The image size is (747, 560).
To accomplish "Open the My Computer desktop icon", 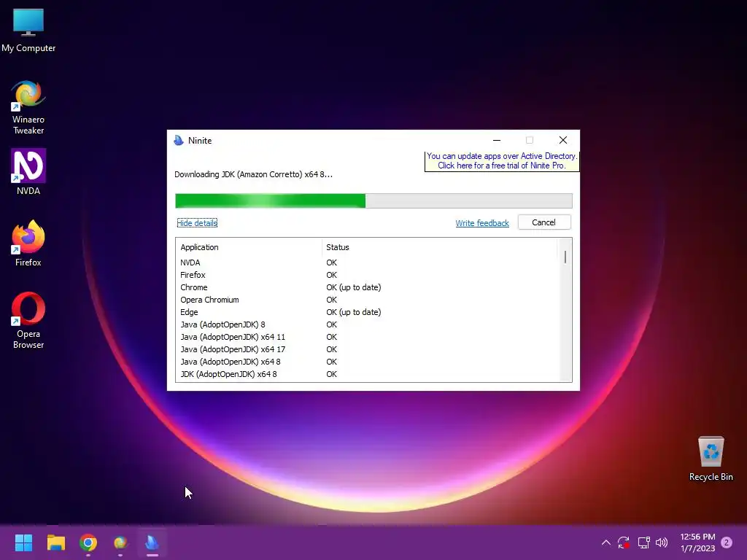I will [x=28, y=30].
